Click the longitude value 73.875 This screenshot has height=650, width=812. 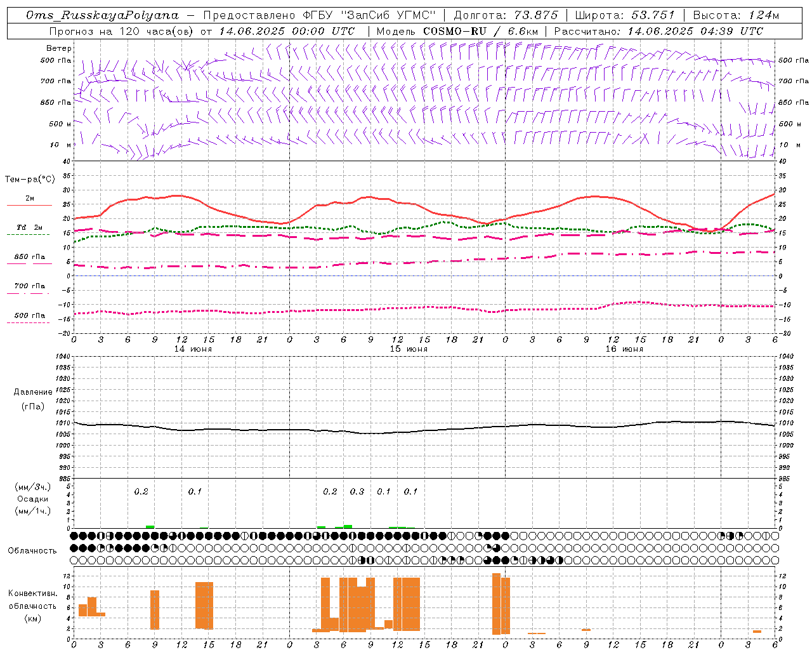tap(532, 15)
